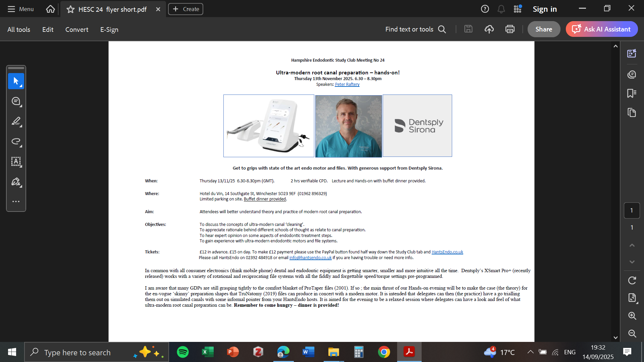The height and width of the screenshot is (362, 644).
Task: Open the page thumbnails panel icon
Action: (632, 113)
